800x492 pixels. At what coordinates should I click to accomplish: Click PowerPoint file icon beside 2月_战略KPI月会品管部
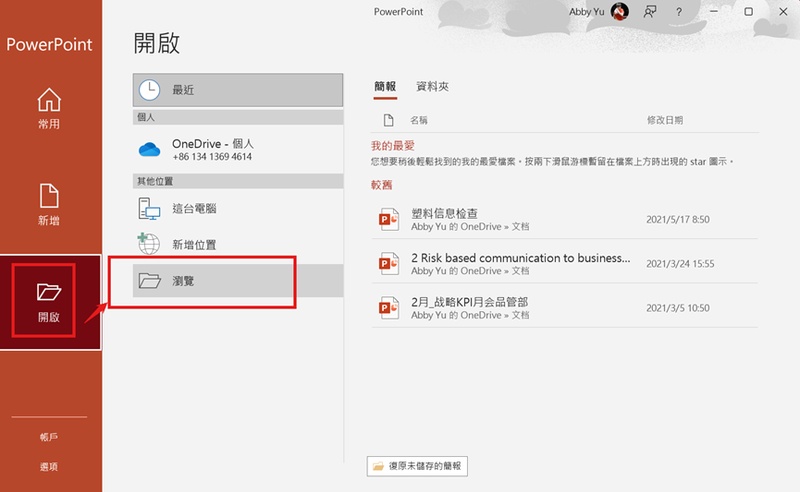tap(389, 308)
